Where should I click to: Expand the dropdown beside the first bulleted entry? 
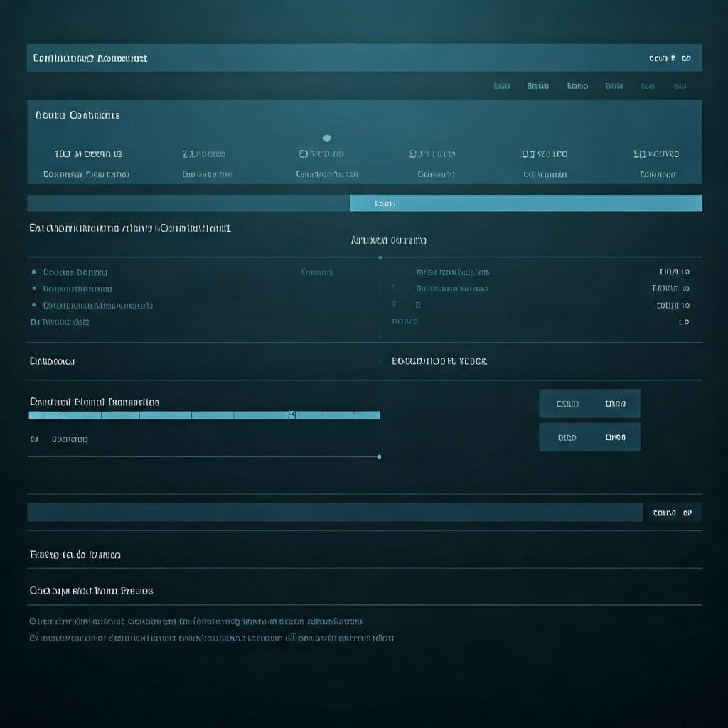(316, 272)
